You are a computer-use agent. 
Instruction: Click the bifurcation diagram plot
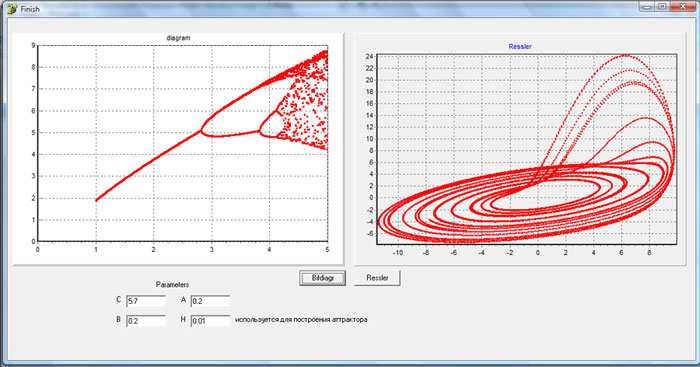point(183,143)
